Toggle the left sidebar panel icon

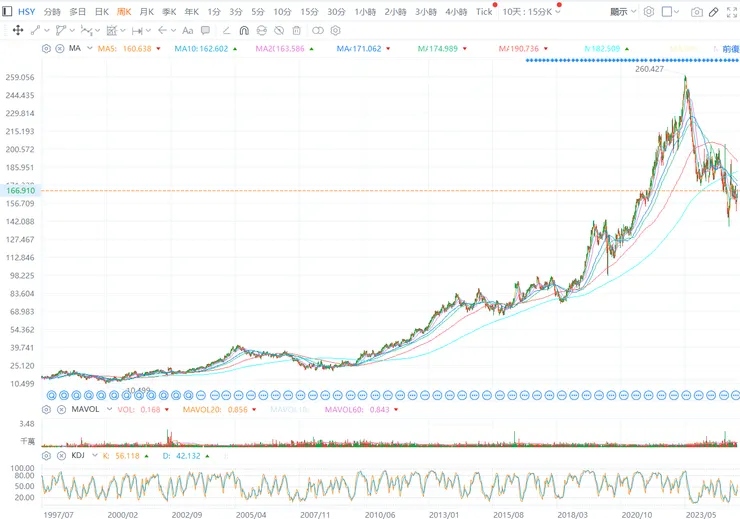pyautogui.click(x=7, y=11)
